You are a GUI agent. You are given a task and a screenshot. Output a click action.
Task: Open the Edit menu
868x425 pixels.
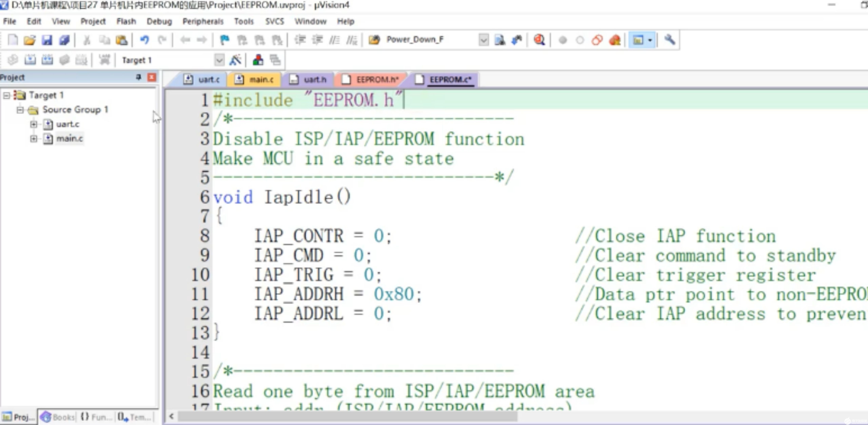click(34, 21)
